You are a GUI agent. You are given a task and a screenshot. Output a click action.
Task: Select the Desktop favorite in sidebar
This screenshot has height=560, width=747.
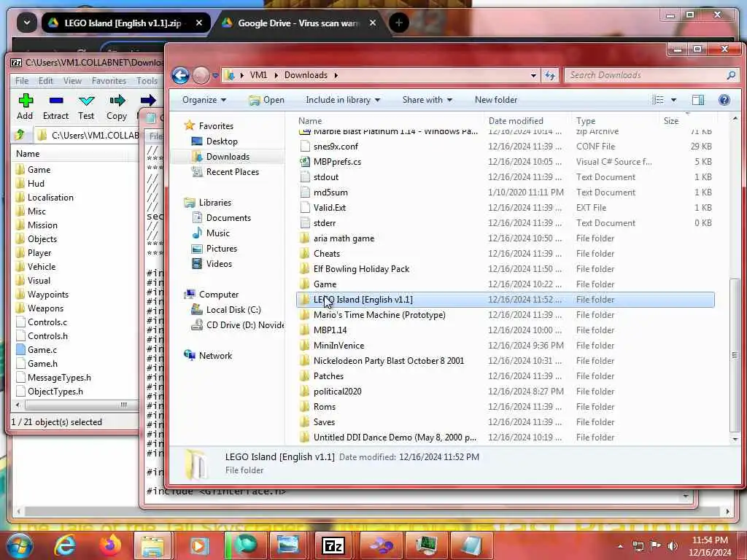tap(222, 141)
